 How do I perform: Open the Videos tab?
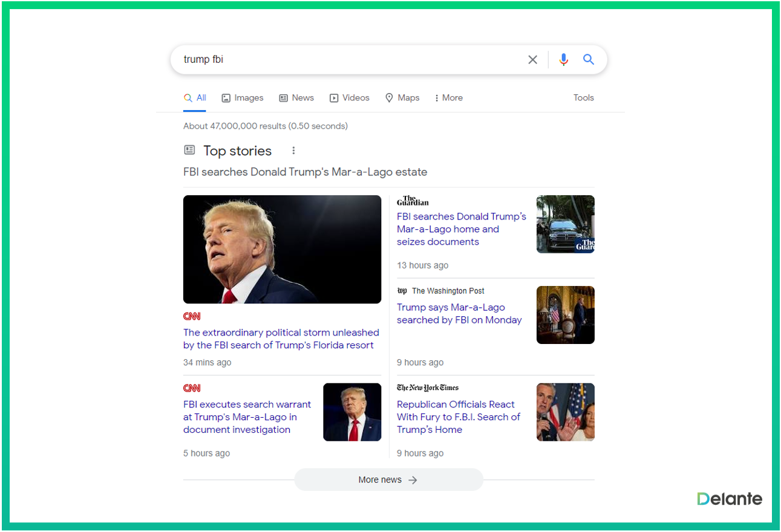pyautogui.click(x=350, y=98)
